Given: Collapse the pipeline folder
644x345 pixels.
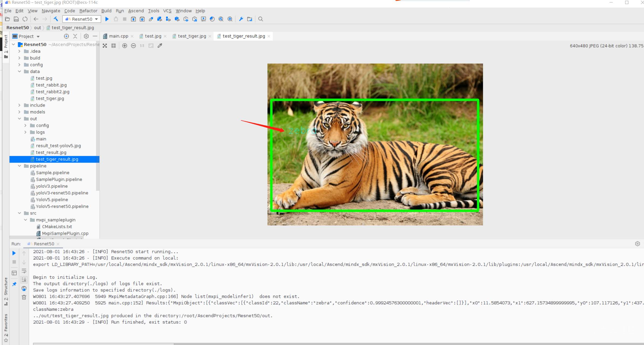Looking at the screenshot, I should pyautogui.click(x=19, y=166).
